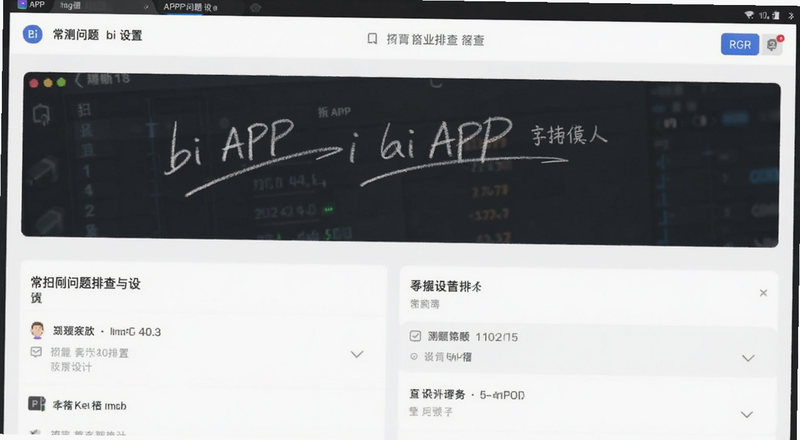
Task: Expand the 1102/15 row chevron
Action: [748, 358]
